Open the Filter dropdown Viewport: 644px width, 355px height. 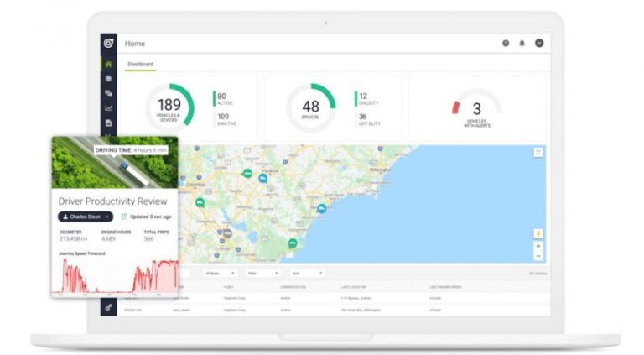click(263, 273)
